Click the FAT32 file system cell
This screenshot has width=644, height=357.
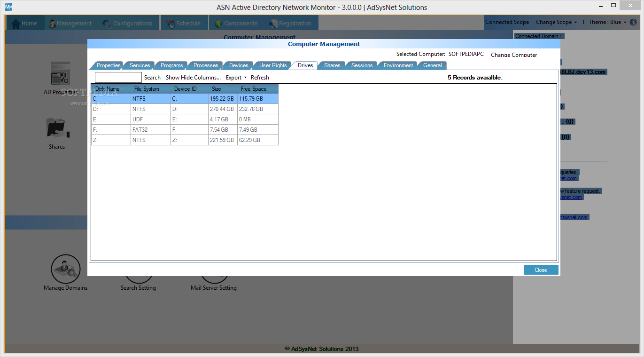click(x=150, y=130)
